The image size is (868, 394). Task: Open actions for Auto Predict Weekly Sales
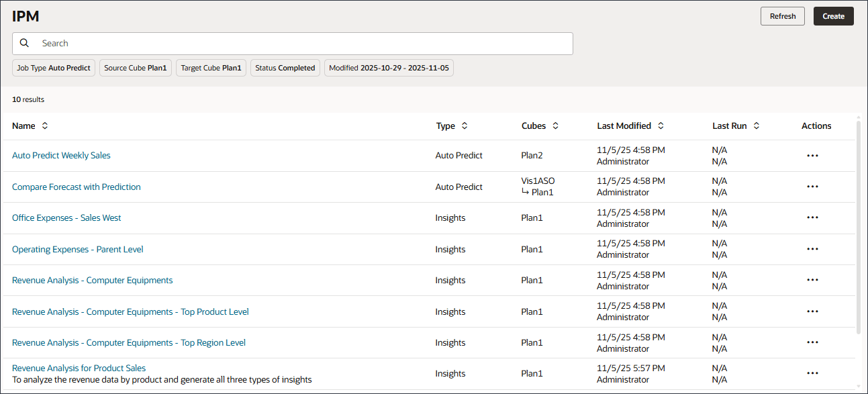click(x=812, y=155)
